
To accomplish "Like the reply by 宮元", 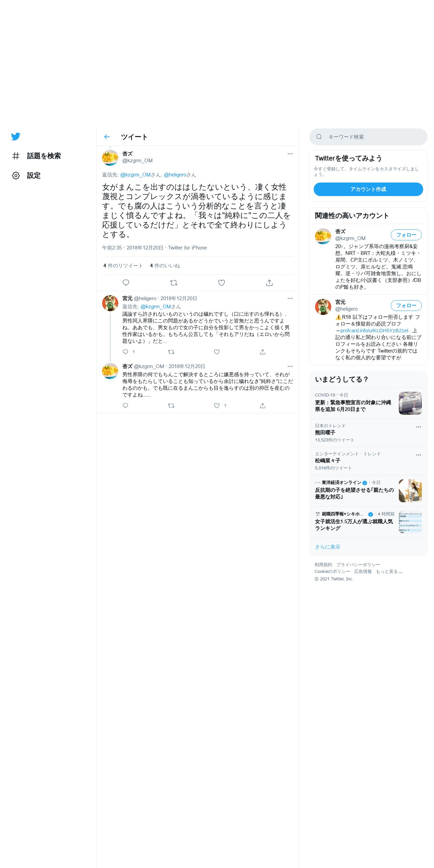I will click(x=217, y=352).
